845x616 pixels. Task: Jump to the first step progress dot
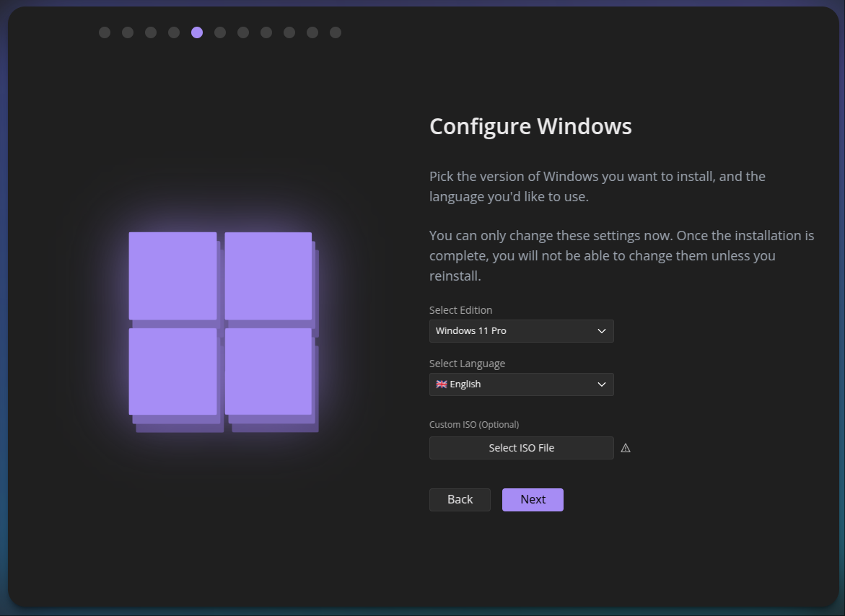point(105,32)
